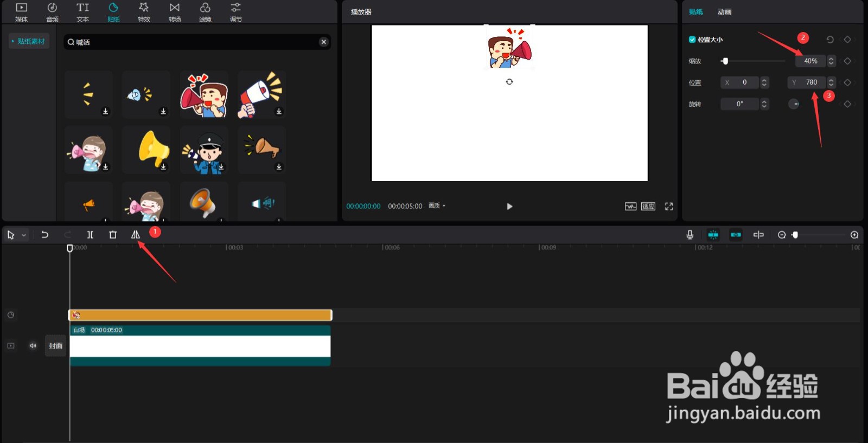
Task: Select the boy with red megaphone sticker
Action: click(204, 95)
